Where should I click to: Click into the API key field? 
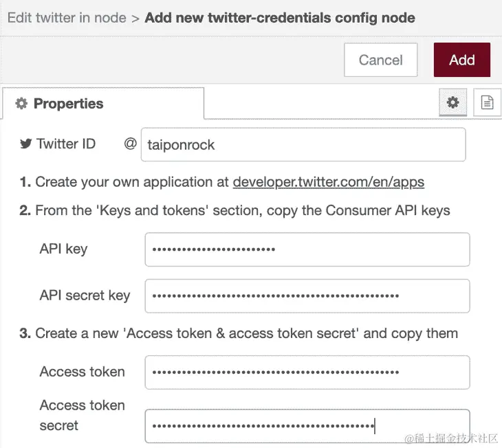point(307,249)
